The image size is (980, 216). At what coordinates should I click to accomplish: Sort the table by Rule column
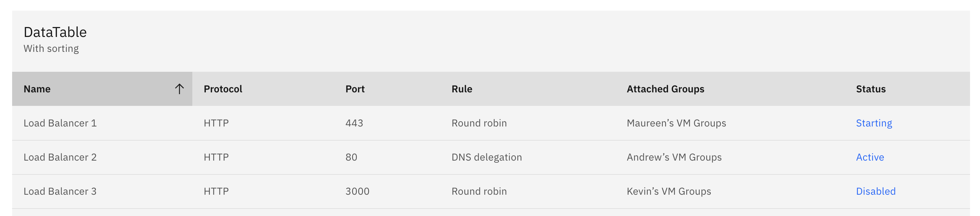coord(461,88)
